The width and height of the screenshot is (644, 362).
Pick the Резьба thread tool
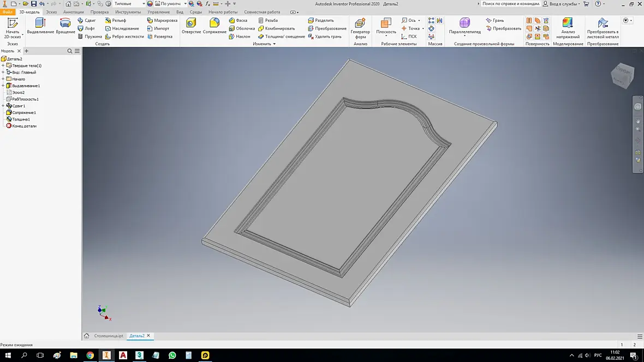pos(268,20)
